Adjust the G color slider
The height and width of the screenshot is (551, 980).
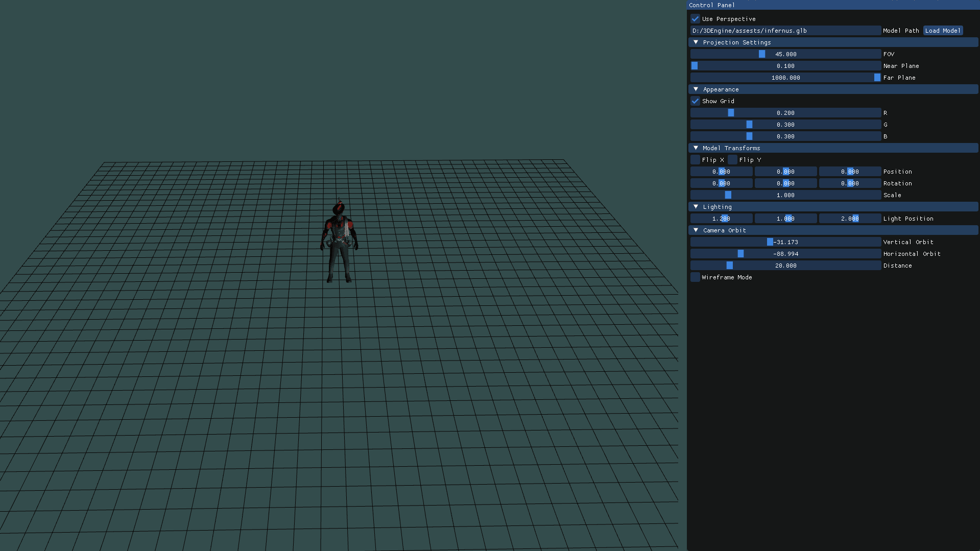785,125
